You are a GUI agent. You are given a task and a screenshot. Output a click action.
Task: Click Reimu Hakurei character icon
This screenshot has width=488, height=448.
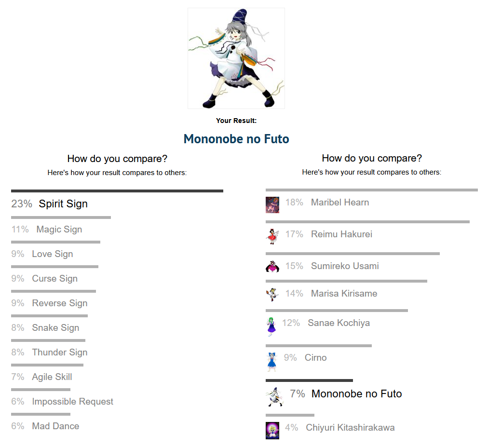[272, 236]
